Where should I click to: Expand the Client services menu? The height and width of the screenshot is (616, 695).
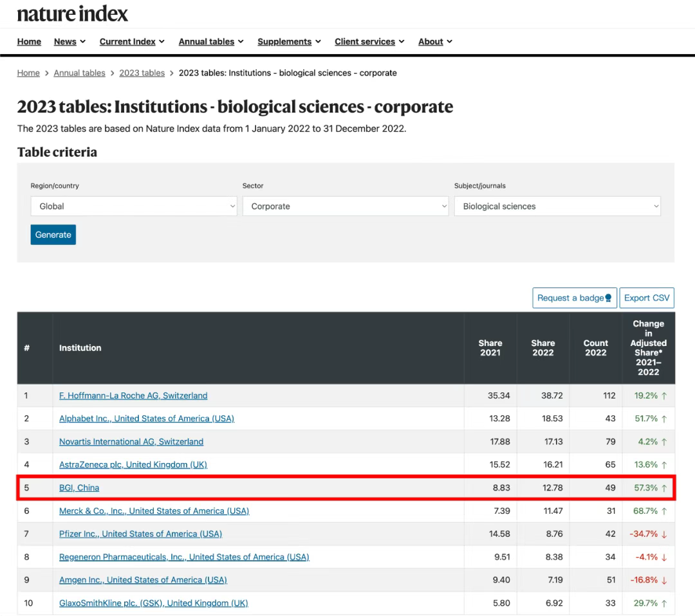tap(369, 42)
